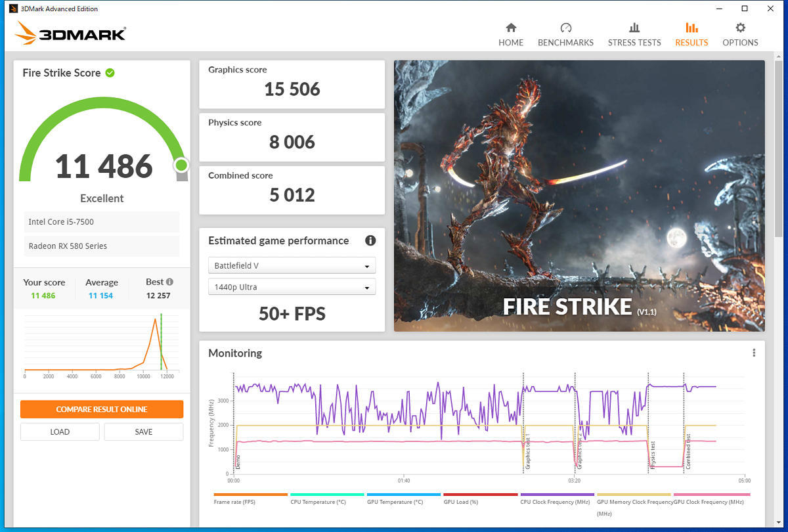
Task: Click COMPARE RESULT ONLINE button
Action: tap(102, 409)
